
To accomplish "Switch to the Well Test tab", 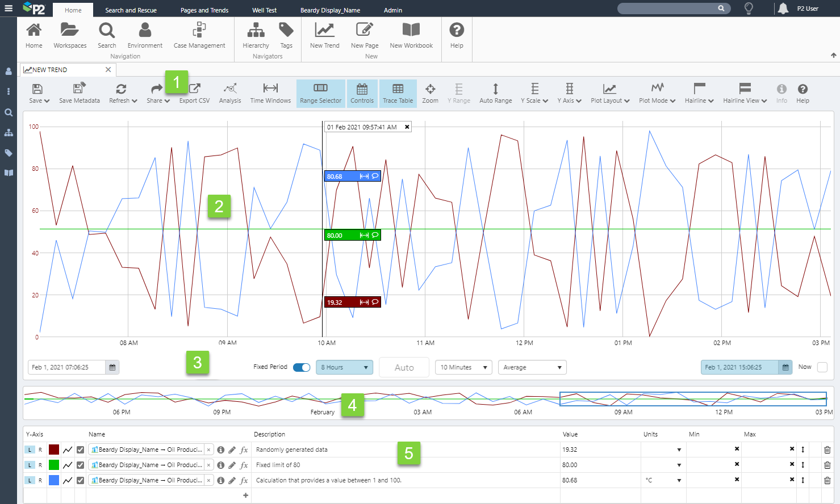I will pyautogui.click(x=264, y=10).
